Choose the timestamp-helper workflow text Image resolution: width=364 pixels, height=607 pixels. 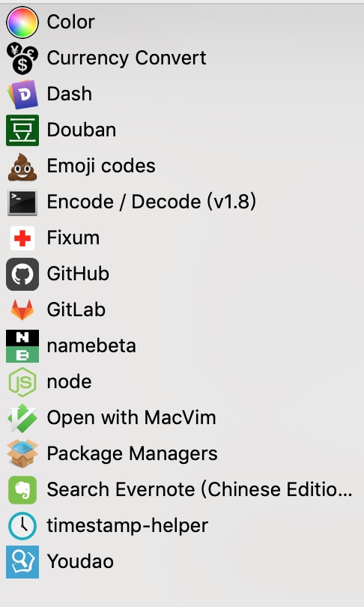tap(127, 526)
